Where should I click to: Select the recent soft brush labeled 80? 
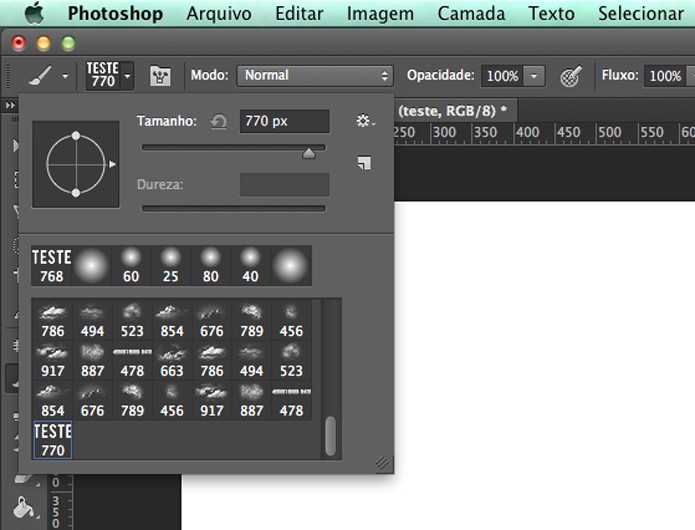tap(211, 266)
